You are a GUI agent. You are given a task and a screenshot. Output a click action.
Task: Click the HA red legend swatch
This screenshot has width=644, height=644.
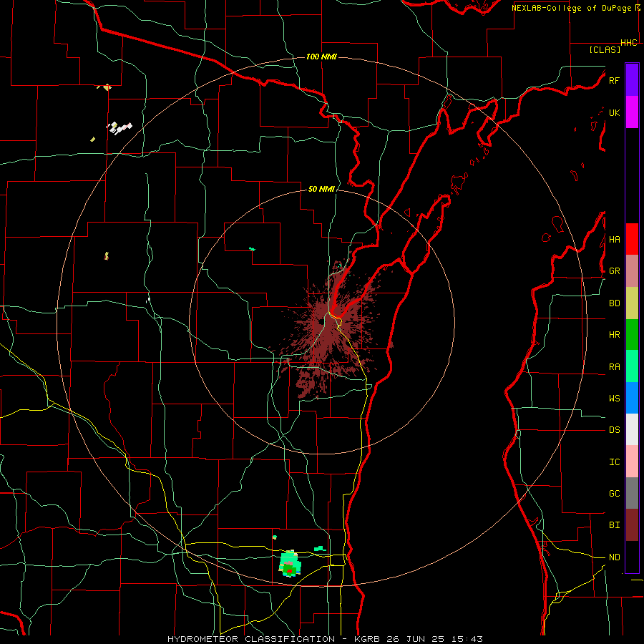pos(632,239)
